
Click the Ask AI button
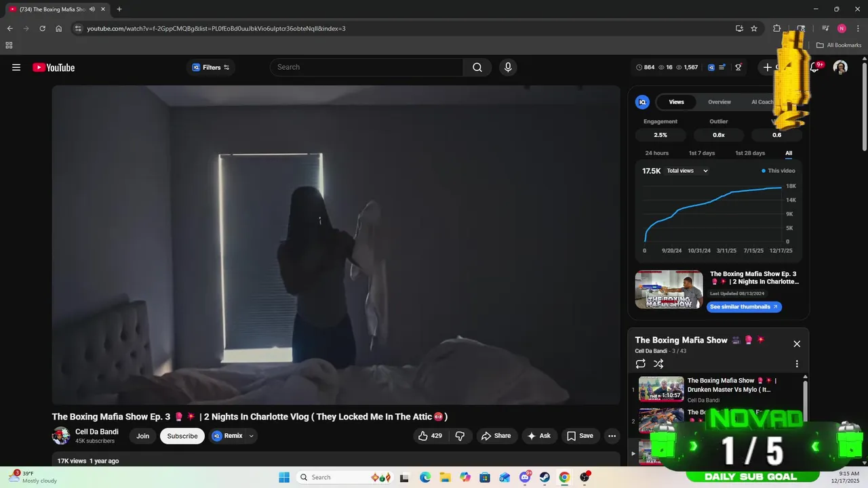pos(539,436)
